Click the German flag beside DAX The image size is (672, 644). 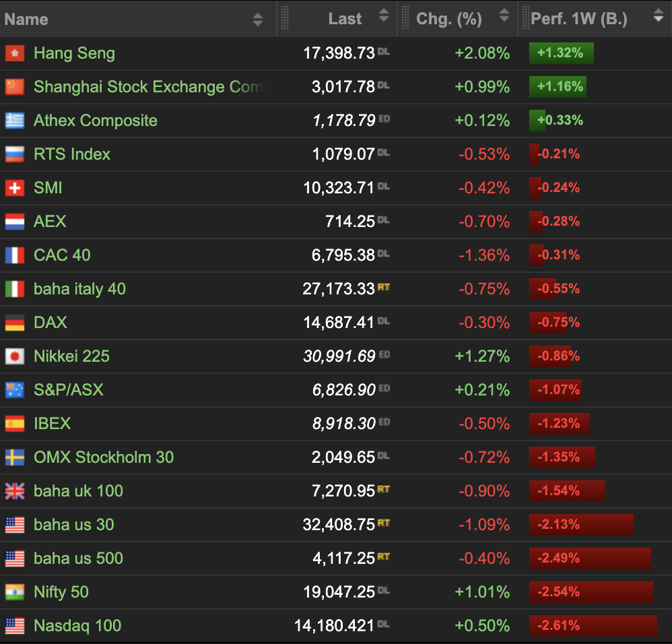[x=15, y=323]
